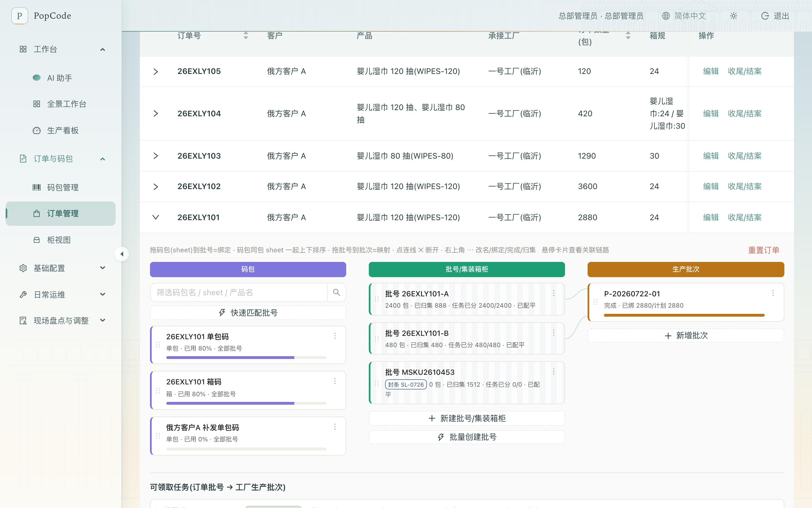Click the 批号/集装箱柜 column header
This screenshot has width=812, height=508.
click(467, 270)
